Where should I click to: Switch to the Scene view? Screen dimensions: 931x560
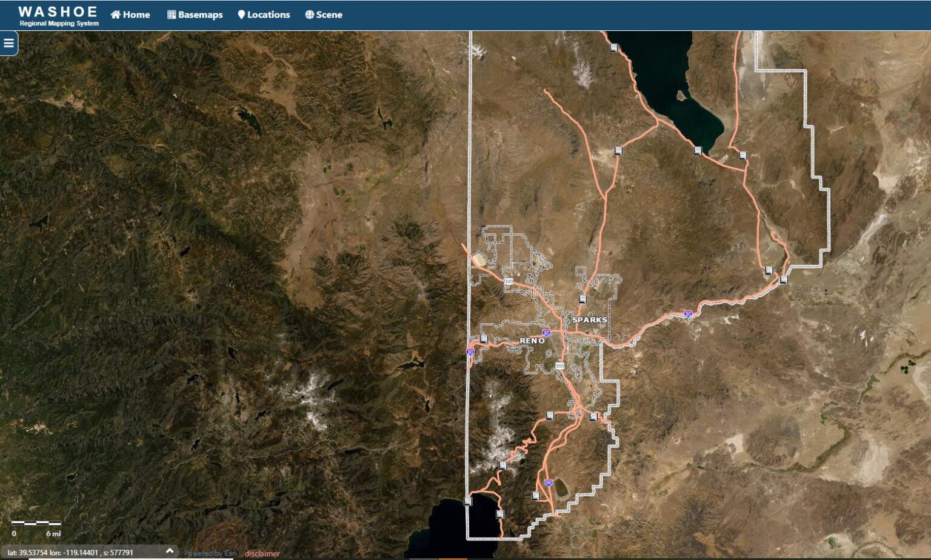(324, 15)
